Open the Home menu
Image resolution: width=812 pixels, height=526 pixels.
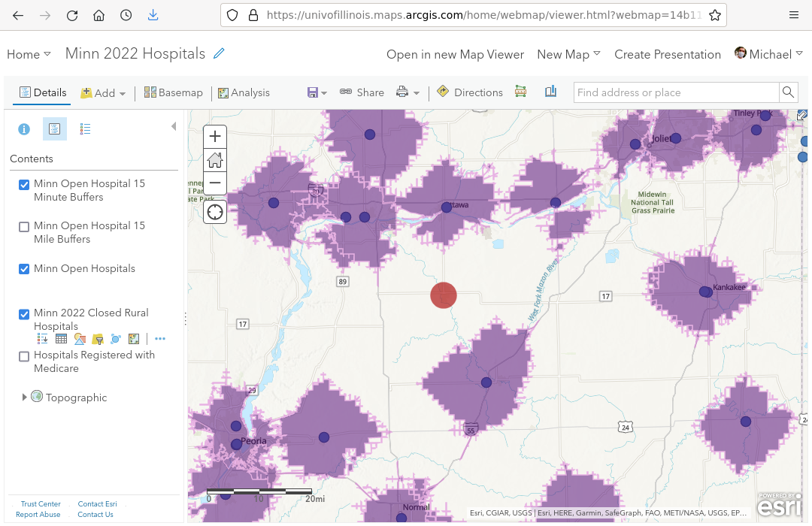tap(29, 54)
